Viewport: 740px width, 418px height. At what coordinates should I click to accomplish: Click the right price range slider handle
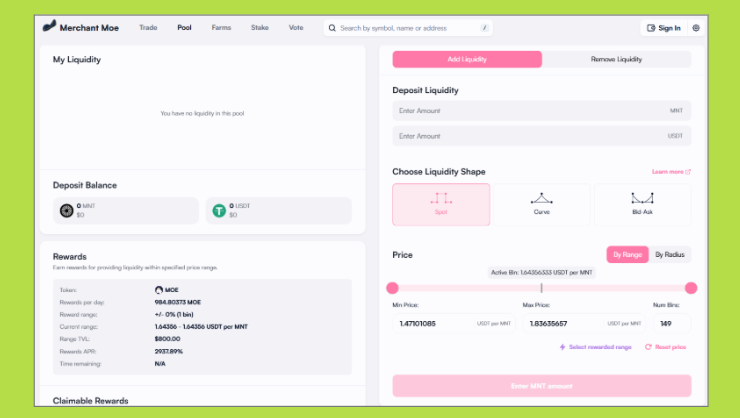690,288
